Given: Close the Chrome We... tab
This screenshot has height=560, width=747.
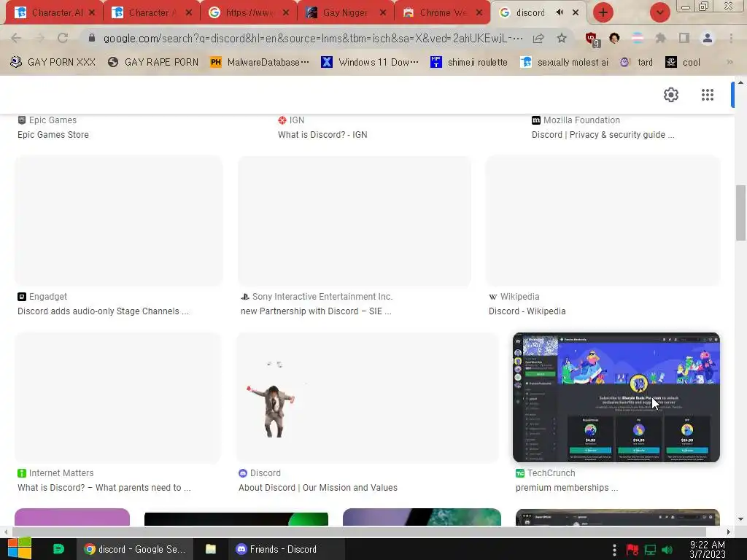Looking at the screenshot, I should pyautogui.click(x=480, y=12).
